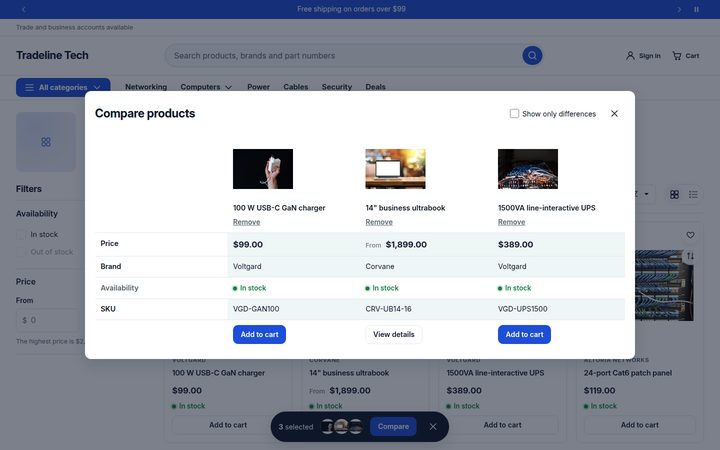Add patch panel to wishlist heart
The width and height of the screenshot is (720, 450).
(690, 235)
